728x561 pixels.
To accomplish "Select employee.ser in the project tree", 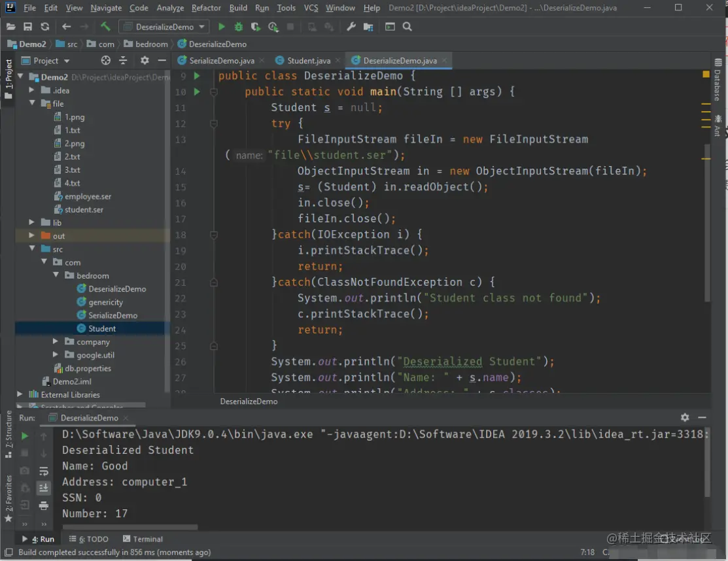I will click(x=87, y=196).
